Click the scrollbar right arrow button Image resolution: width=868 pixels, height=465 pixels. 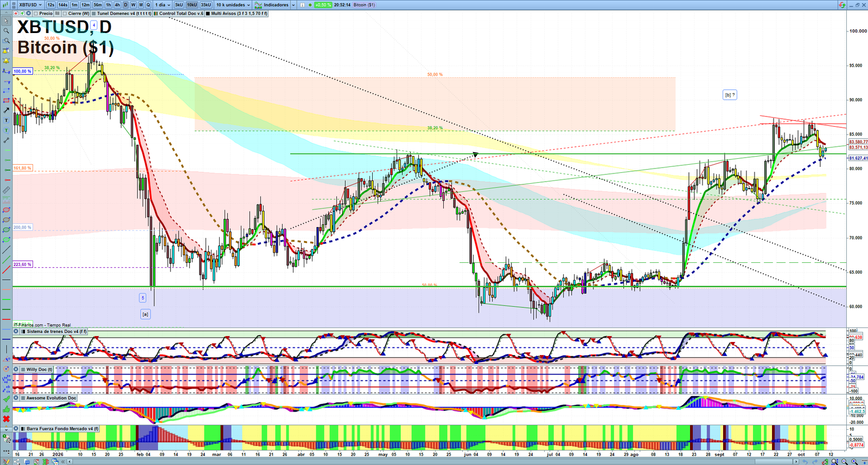[796, 462]
